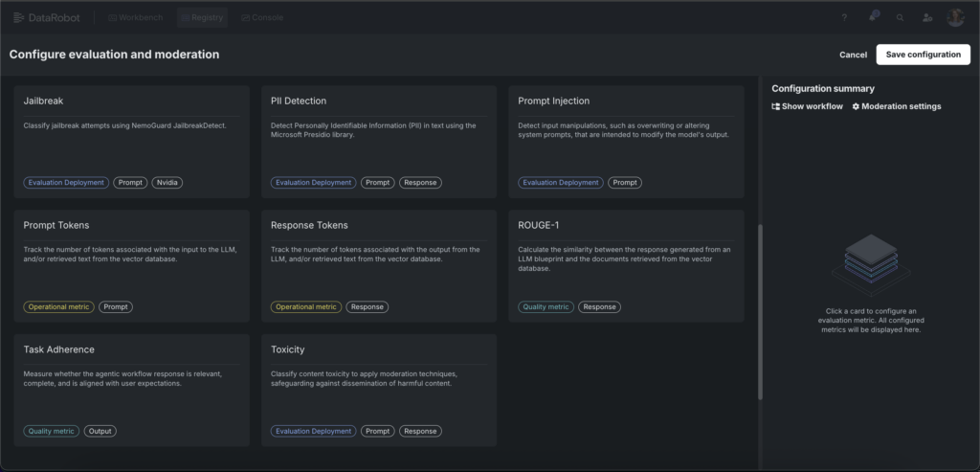This screenshot has height=472, width=980.
Task: Open the Task Adherence card title
Action: click(x=58, y=349)
